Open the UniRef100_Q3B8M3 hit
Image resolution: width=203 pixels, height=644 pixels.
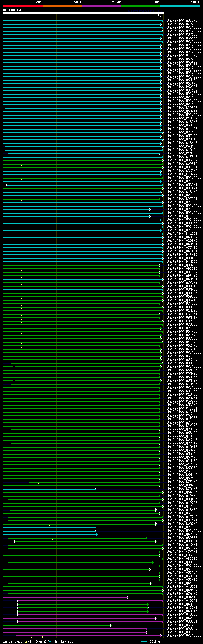tap(182, 38)
